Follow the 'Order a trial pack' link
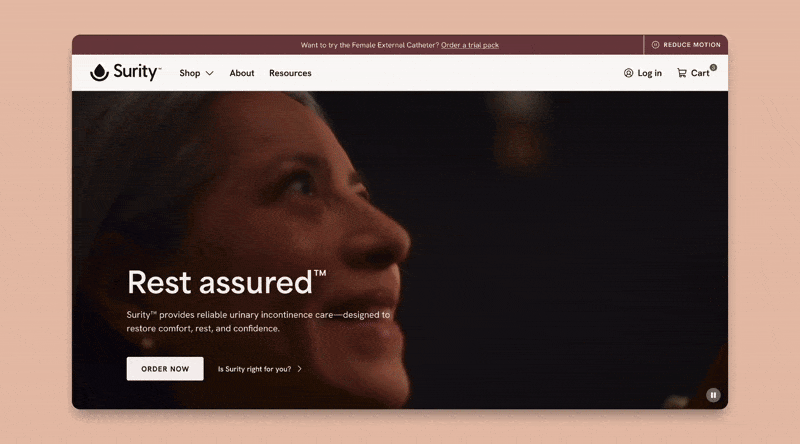Viewport: 800px width, 444px height. coord(470,45)
